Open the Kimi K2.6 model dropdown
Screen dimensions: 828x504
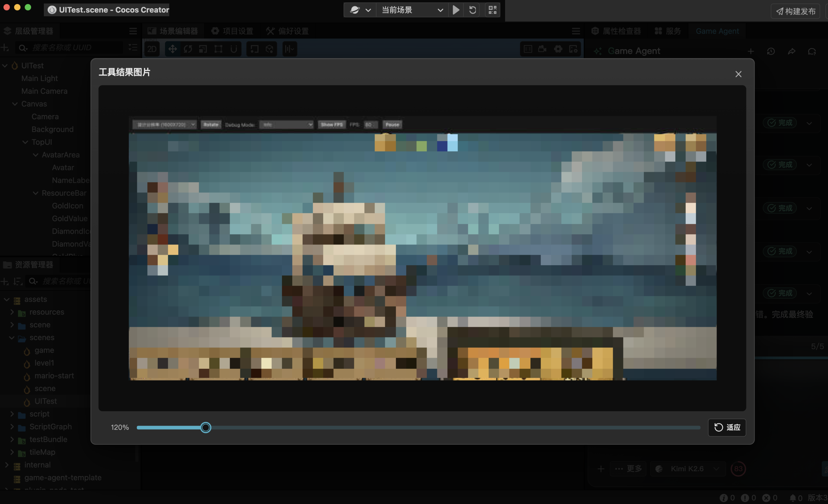688,469
